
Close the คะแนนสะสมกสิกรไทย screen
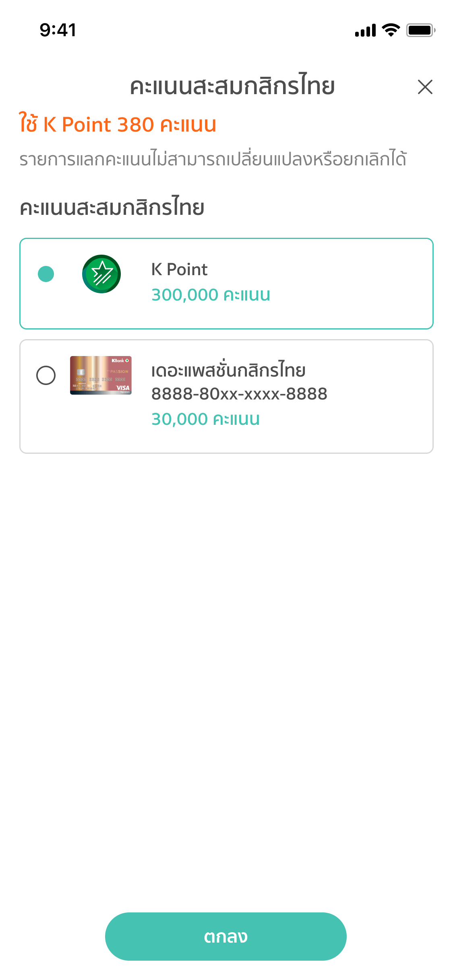tap(425, 87)
